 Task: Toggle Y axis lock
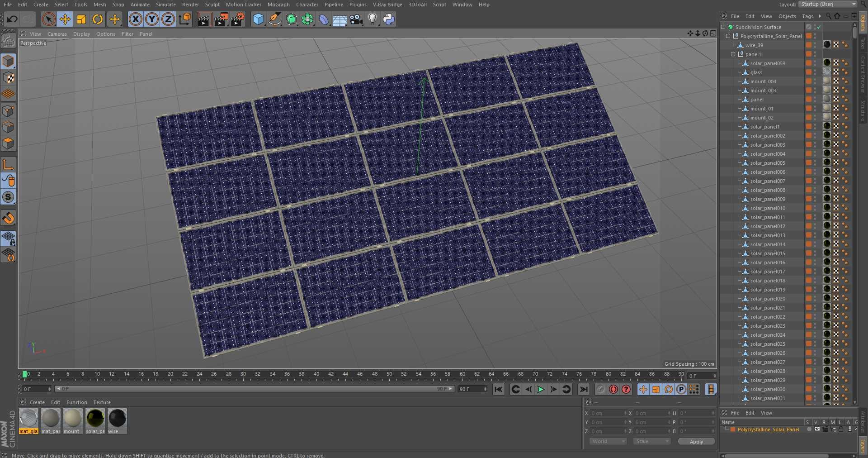[x=152, y=19]
